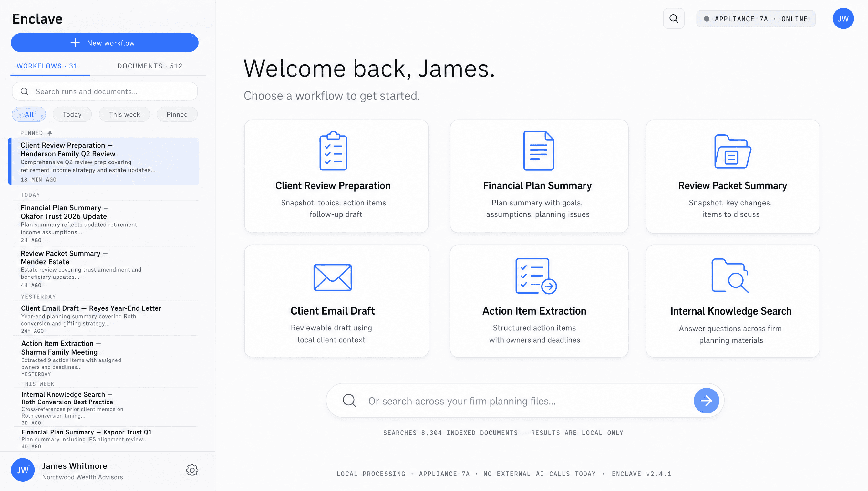The width and height of the screenshot is (868, 491).
Task: Click 'Snapshot, key changes, items to discuss' description
Action: pos(730,208)
